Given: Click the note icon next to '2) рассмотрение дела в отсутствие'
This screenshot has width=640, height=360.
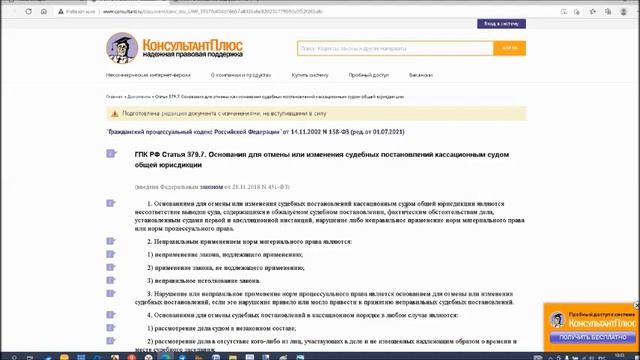Looking at the screenshot, I should coord(111,341).
